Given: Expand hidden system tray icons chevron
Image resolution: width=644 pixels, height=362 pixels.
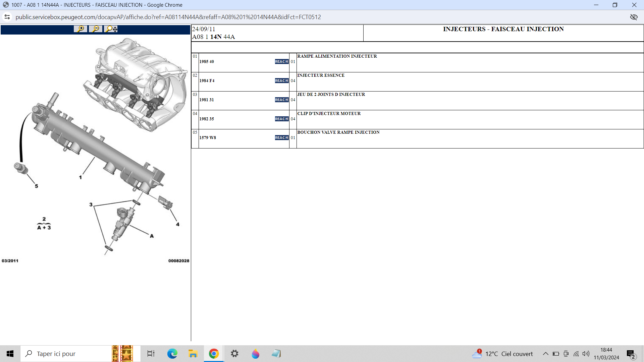Looking at the screenshot, I should point(546,354).
